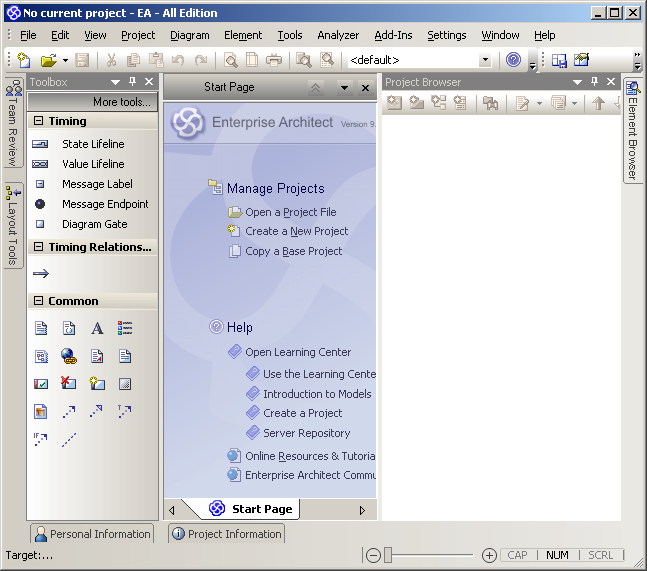This screenshot has width=647, height=571.
Task: Select the Timing Relations arrow tool
Action: click(x=41, y=274)
